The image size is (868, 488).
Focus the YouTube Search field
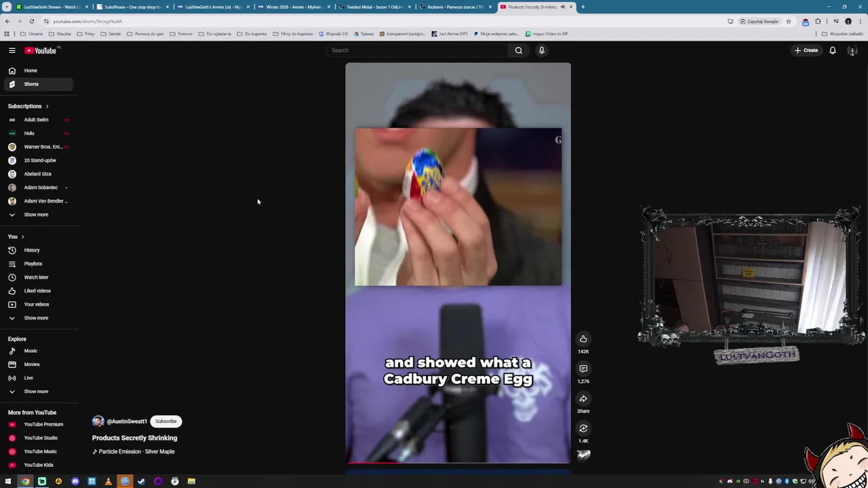click(x=416, y=50)
